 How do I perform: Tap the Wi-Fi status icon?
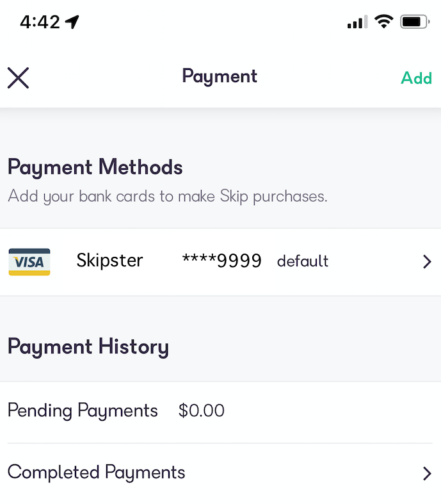pos(383,22)
